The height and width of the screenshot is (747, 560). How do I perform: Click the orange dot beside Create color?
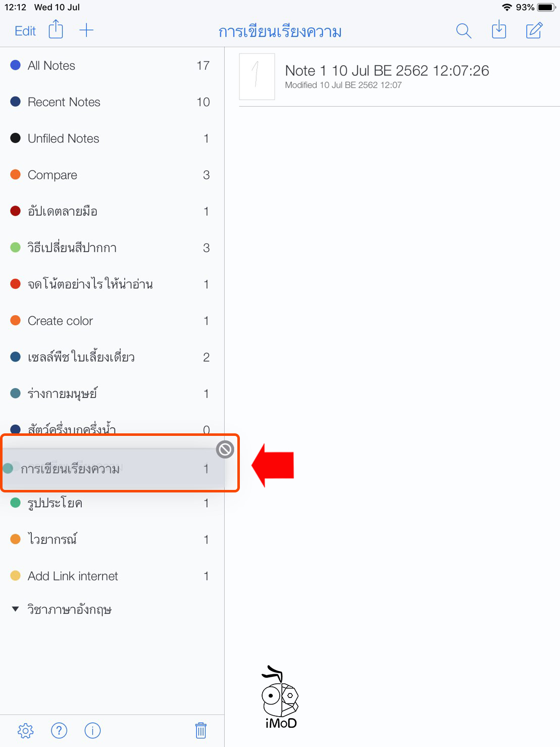(x=16, y=321)
